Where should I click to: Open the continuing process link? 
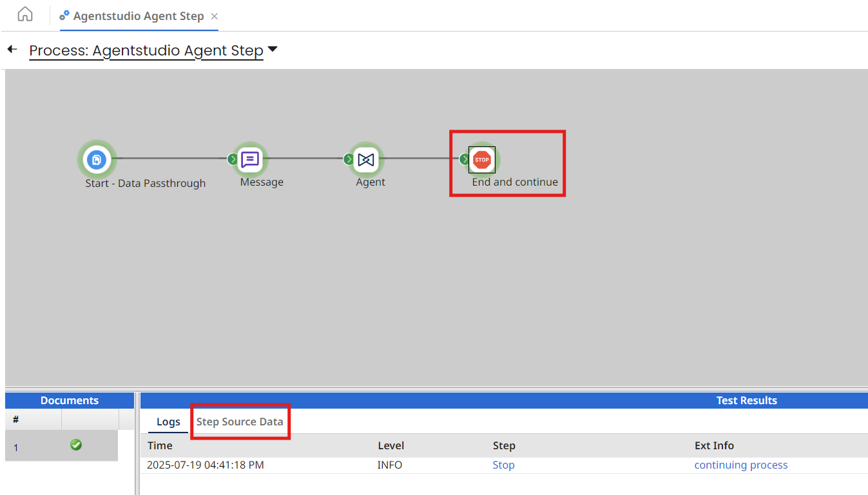click(740, 465)
